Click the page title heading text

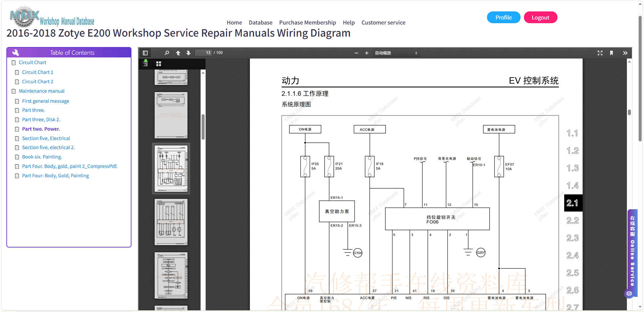(x=178, y=33)
